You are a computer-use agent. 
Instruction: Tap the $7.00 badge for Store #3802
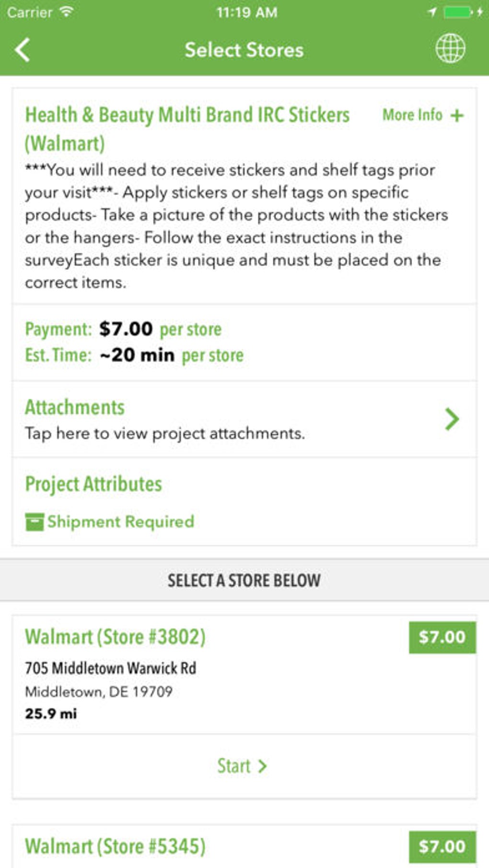coord(442,637)
